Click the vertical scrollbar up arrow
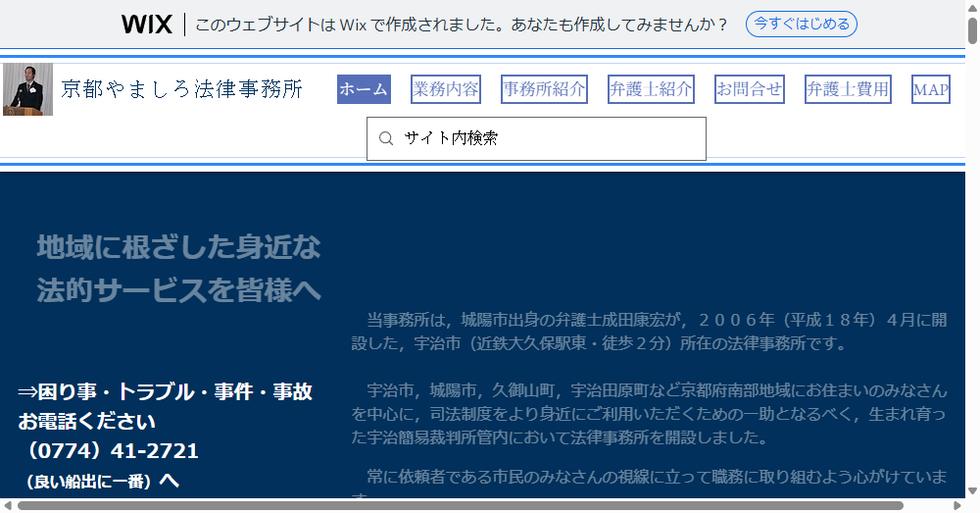Image resolution: width=980 pixels, height=513 pixels. tap(972, 8)
